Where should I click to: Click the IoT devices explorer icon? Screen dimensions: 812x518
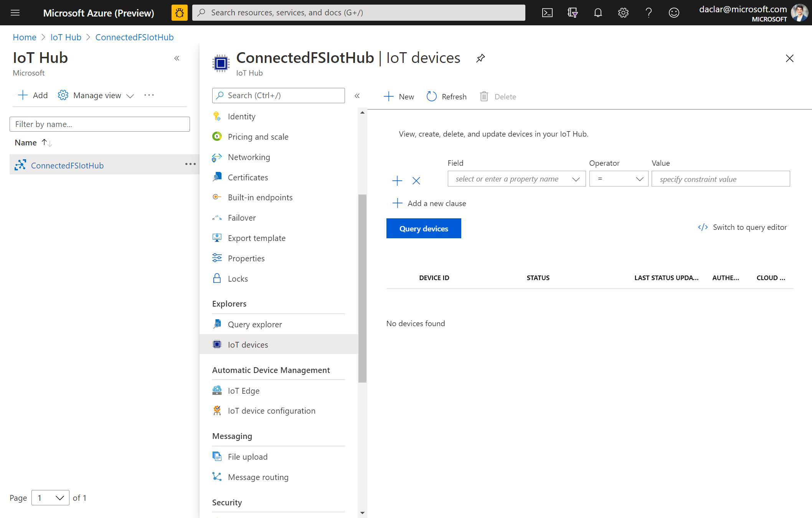tap(216, 344)
